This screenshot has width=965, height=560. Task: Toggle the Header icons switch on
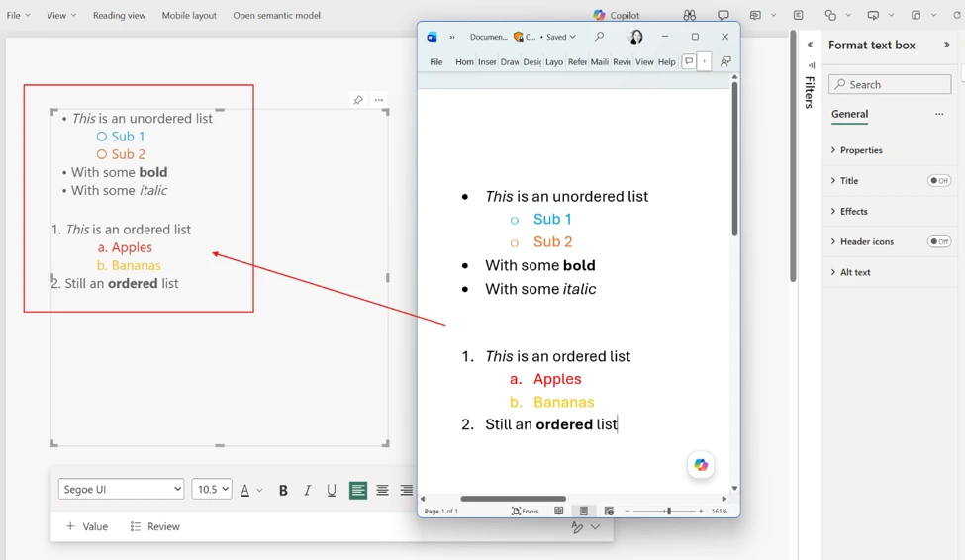click(939, 241)
